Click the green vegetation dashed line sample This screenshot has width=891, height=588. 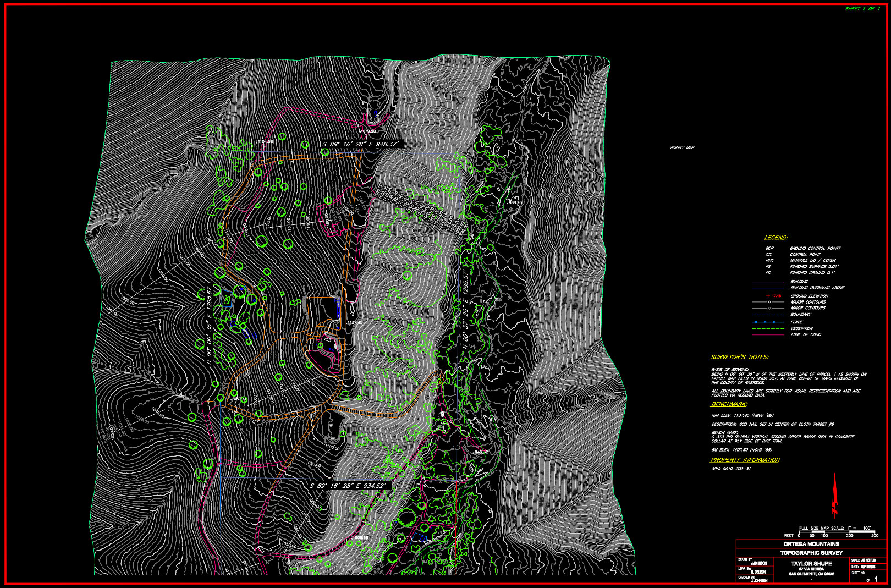[768, 329]
